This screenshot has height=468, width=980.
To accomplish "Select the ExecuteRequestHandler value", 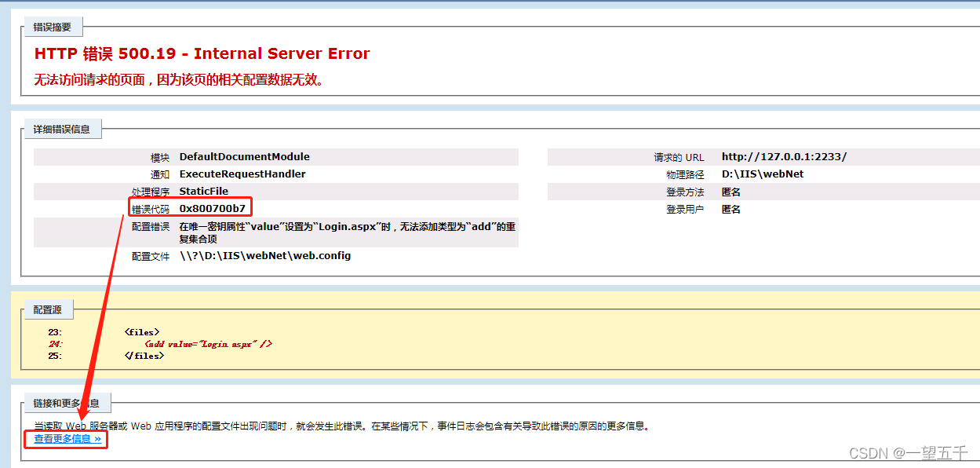I will [x=242, y=174].
